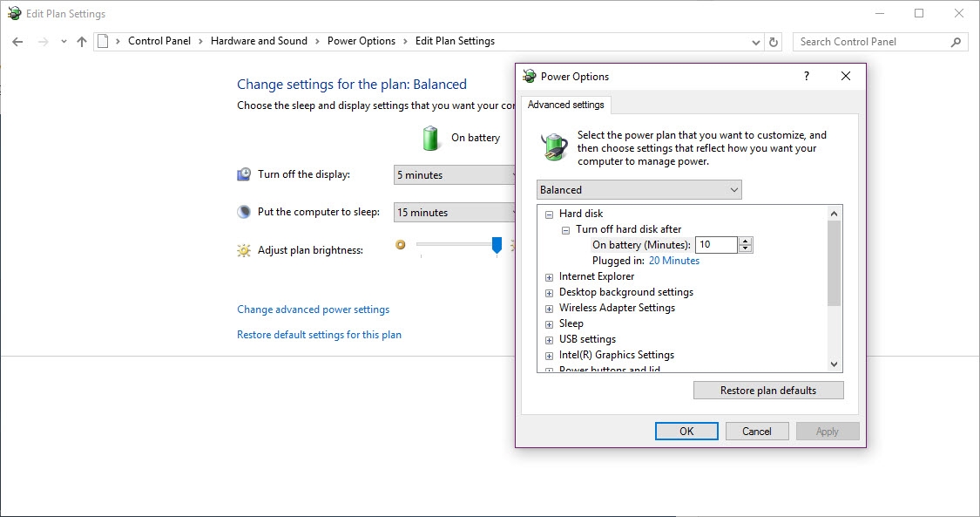The width and height of the screenshot is (980, 517).
Task: Click the plan brightness slider thumb
Action: tap(497, 245)
